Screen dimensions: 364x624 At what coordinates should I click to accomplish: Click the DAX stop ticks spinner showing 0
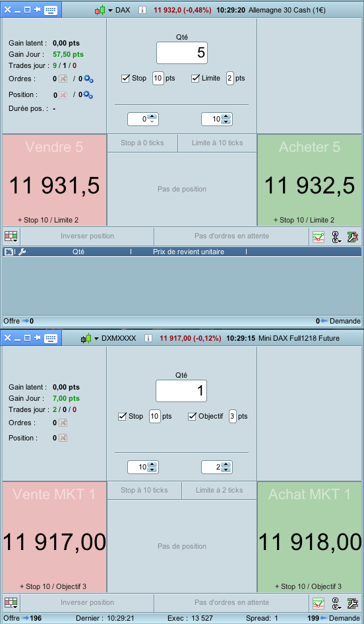pyautogui.click(x=142, y=119)
